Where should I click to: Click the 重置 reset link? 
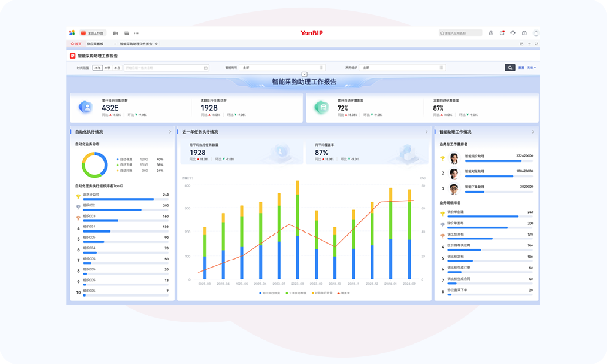(521, 67)
